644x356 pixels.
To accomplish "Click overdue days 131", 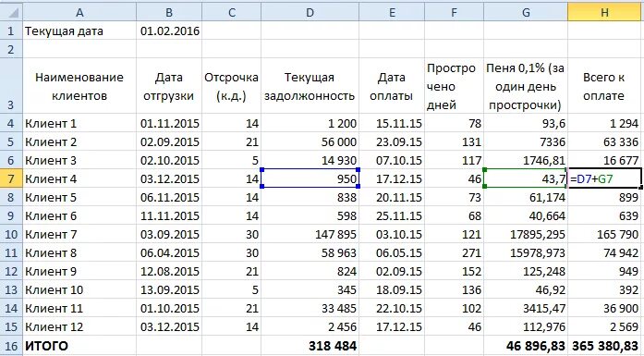I will pos(455,141).
